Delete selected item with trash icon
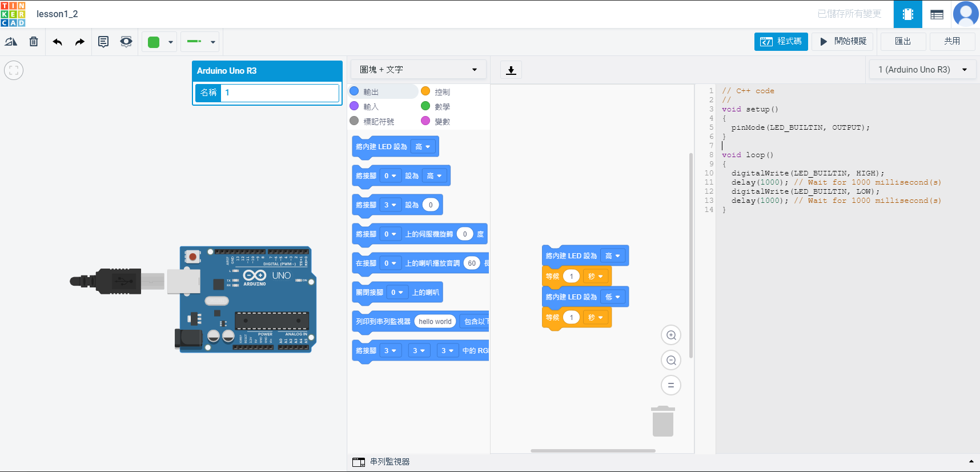980x472 pixels. 34,42
